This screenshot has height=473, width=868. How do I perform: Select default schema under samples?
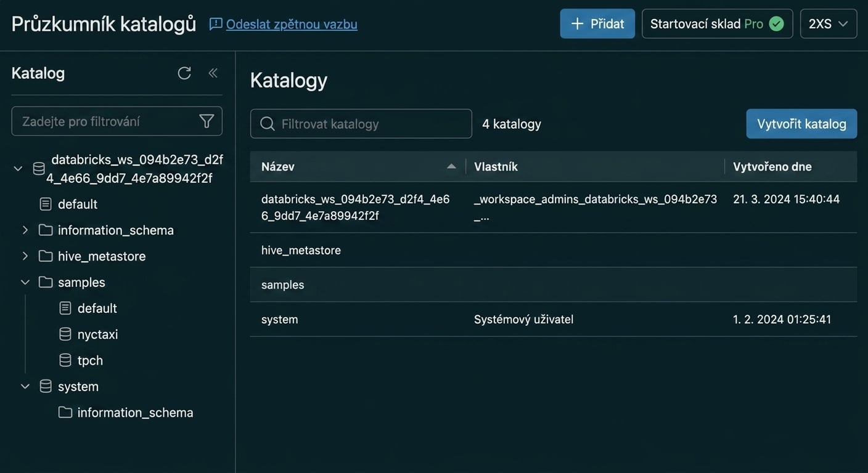97,308
